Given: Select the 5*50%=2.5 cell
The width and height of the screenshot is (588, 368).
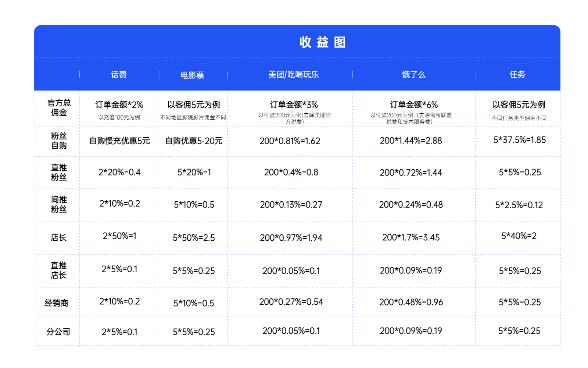Looking at the screenshot, I should tap(194, 238).
